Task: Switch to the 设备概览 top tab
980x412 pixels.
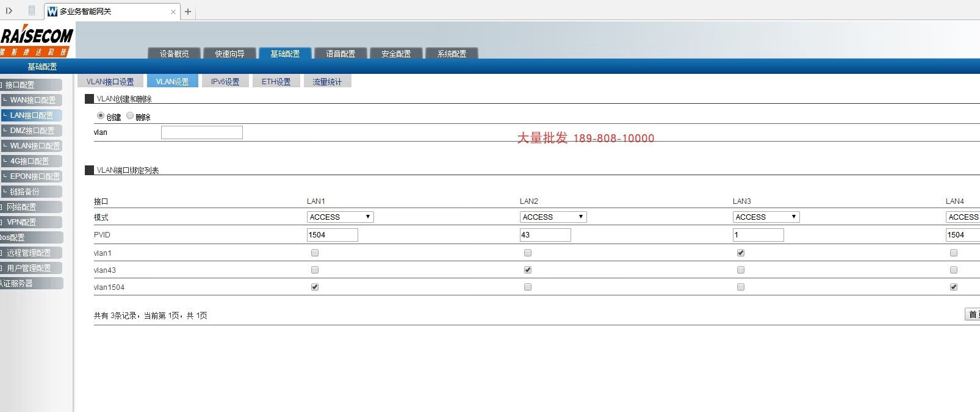Action: (x=174, y=54)
